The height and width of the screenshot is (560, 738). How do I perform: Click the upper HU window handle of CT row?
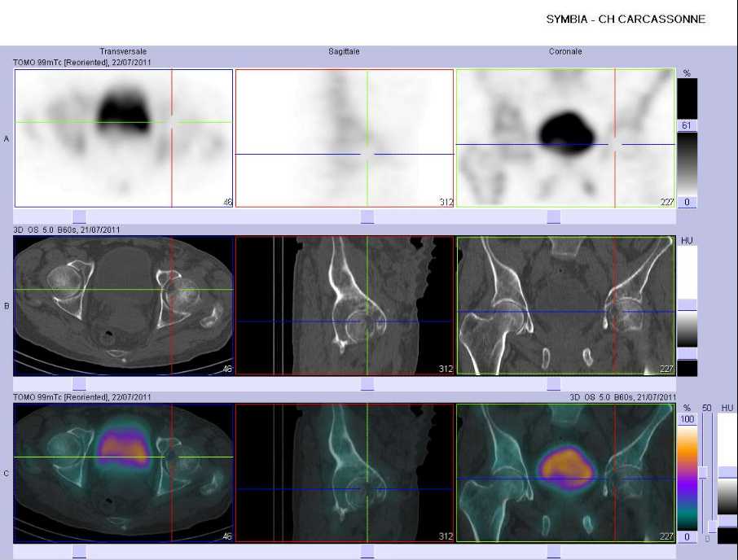[687, 304]
